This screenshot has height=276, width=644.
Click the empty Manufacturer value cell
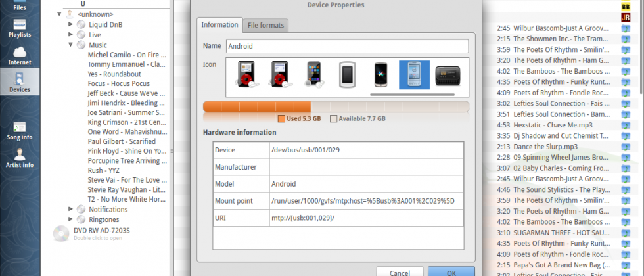click(x=367, y=167)
